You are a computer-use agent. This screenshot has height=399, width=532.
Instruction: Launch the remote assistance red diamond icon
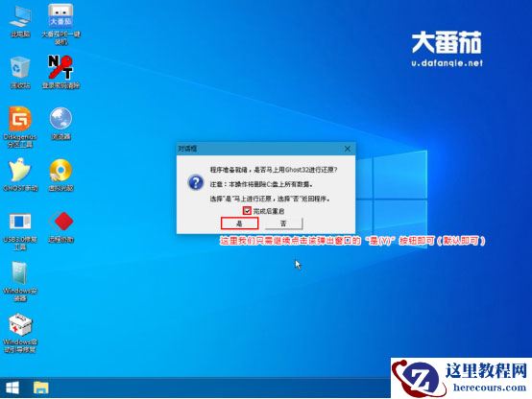[60, 226]
